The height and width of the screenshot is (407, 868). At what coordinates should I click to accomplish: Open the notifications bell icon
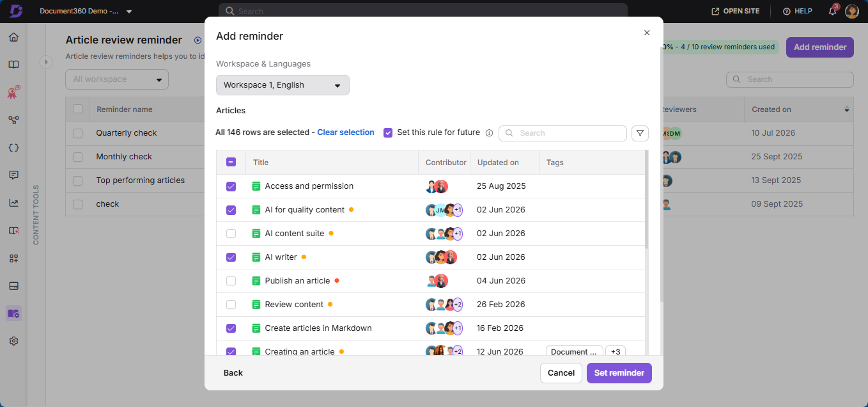point(832,11)
